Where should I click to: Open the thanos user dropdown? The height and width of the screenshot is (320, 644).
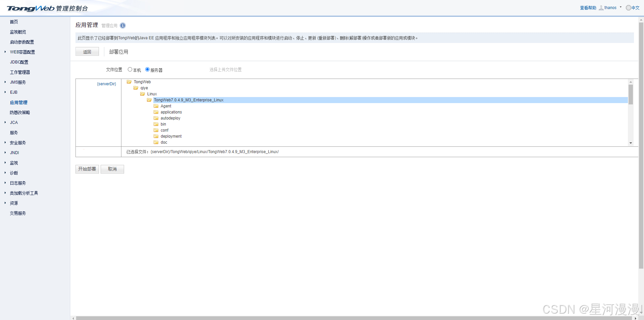[621, 7]
